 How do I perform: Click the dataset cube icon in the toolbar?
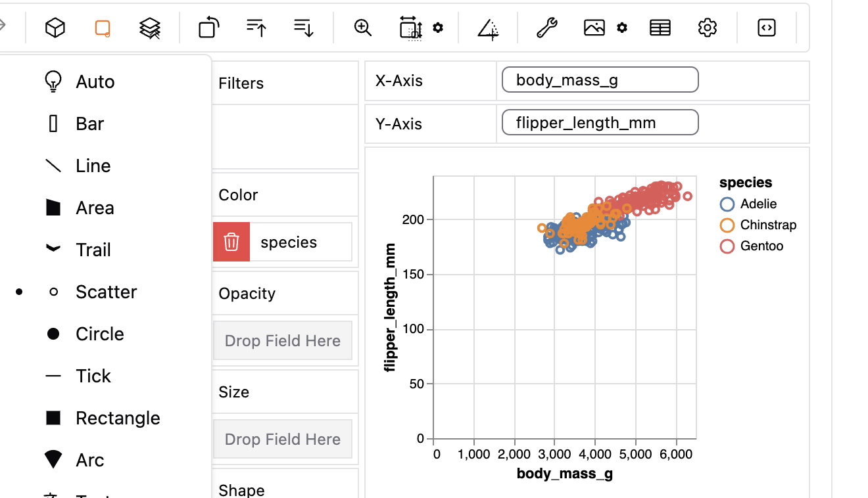coord(55,28)
